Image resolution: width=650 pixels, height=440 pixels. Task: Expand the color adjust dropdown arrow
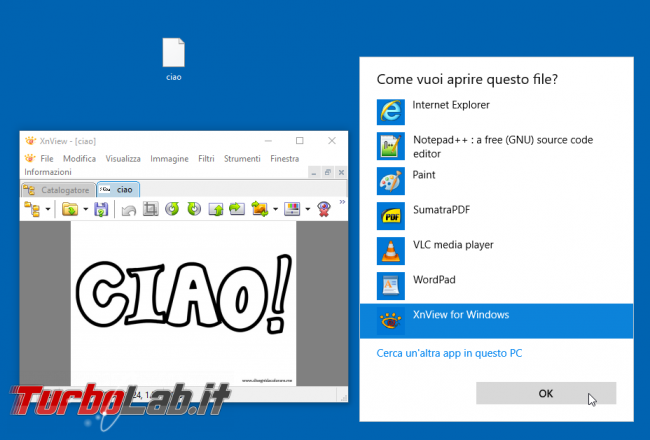308,209
